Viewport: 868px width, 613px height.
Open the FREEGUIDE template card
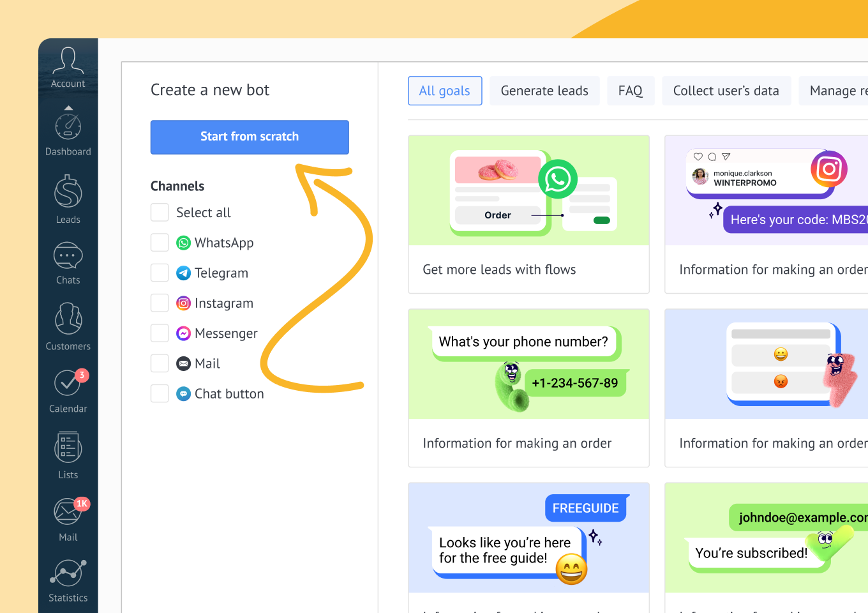click(528, 548)
